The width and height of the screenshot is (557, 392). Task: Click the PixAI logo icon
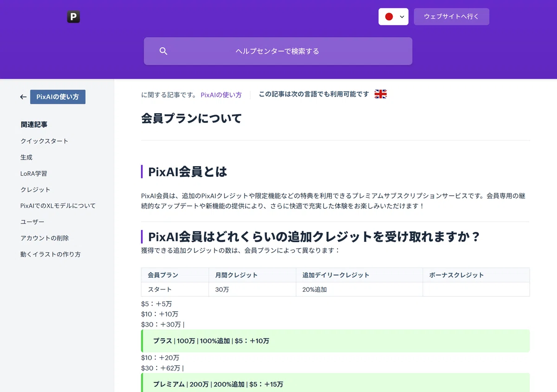[x=73, y=17]
